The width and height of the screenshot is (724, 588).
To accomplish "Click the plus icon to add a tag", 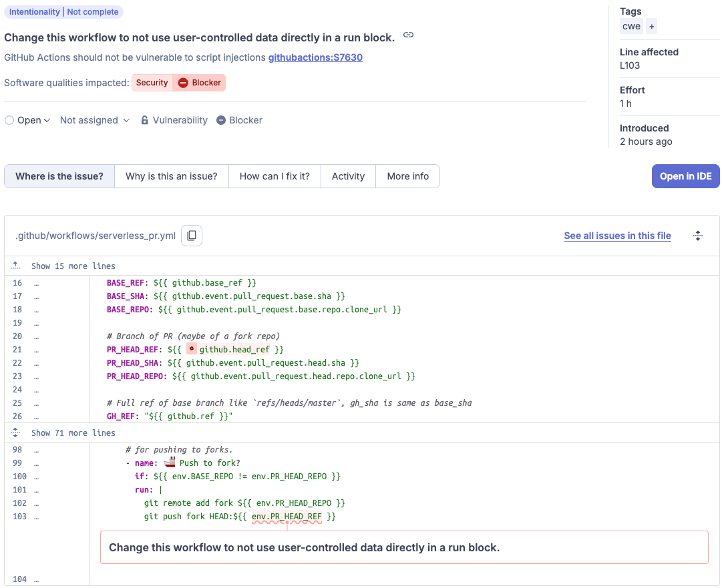I will tap(651, 26).
